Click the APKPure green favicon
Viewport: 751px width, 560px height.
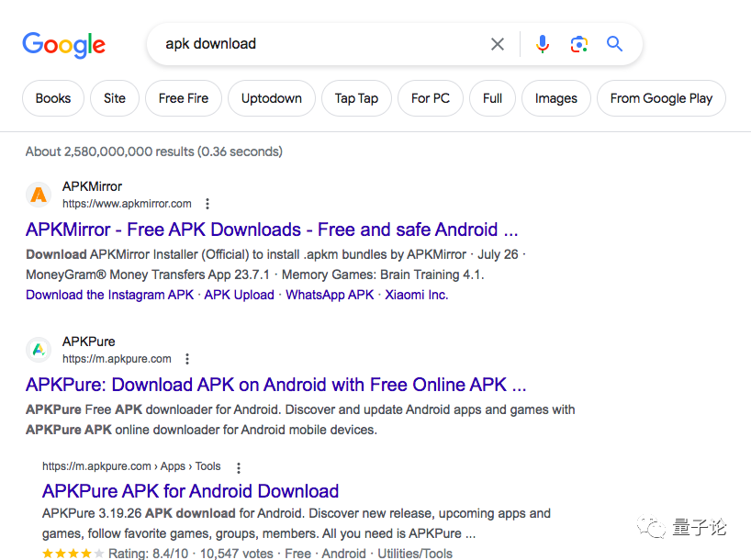coord(39,350)
